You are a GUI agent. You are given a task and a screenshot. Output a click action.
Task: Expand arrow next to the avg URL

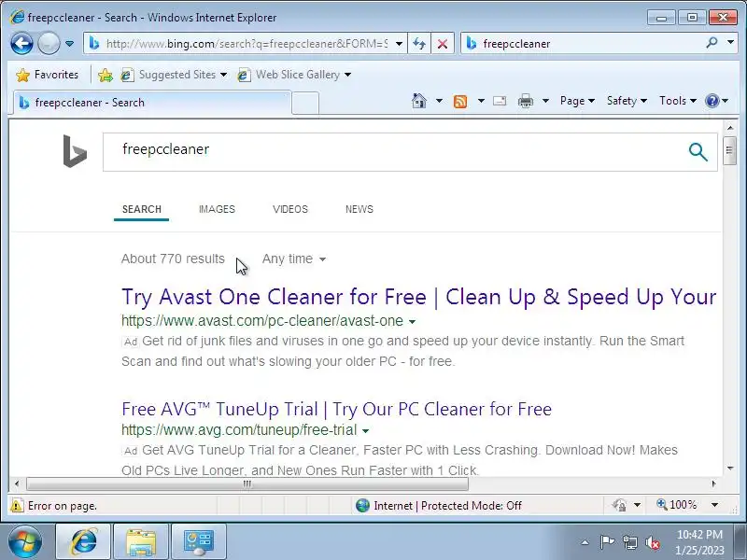click(365, 431)
